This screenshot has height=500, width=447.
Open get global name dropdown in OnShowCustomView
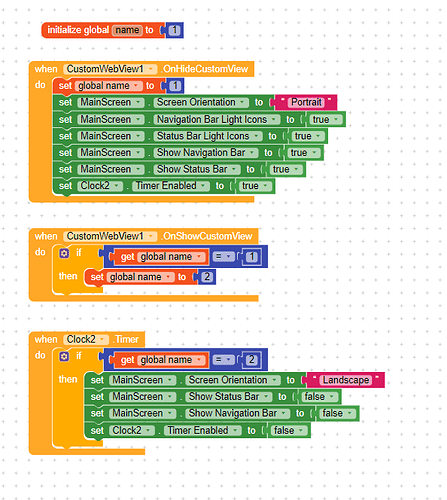click(171, 256)
